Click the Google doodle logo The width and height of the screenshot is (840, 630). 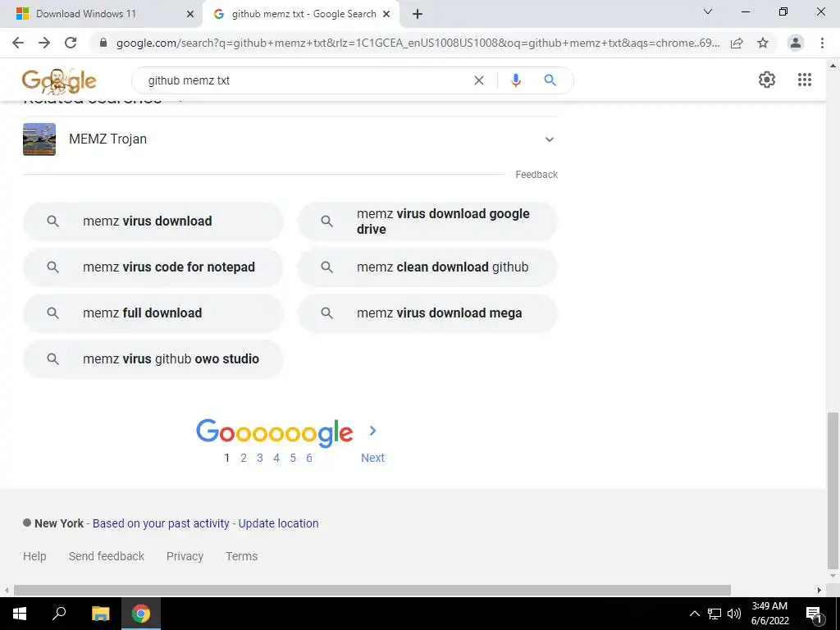click(x=59, y=80)
